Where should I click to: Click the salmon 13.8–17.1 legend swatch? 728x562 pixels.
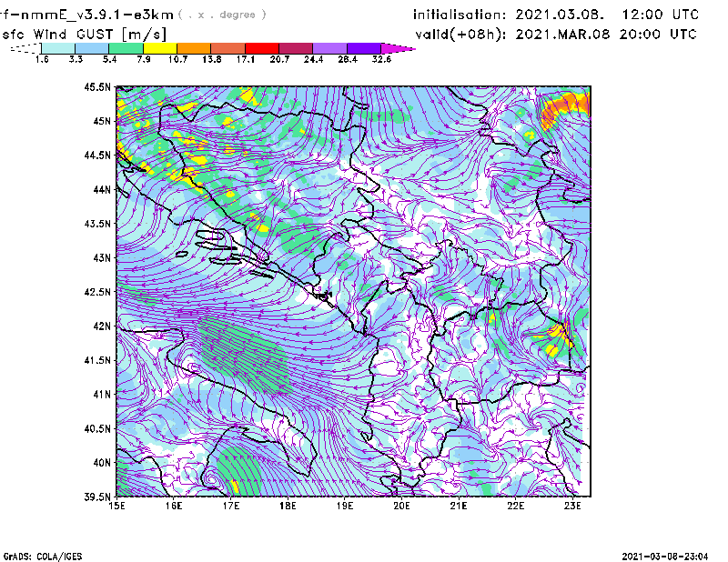(228, 48)
